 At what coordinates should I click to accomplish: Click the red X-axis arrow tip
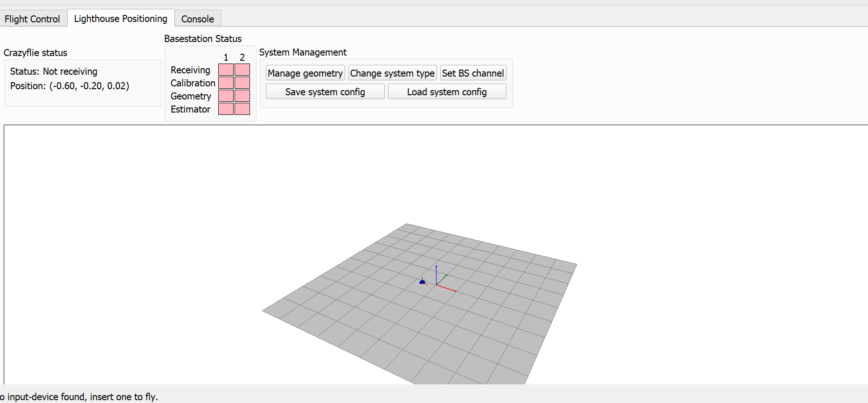point(455,291)
